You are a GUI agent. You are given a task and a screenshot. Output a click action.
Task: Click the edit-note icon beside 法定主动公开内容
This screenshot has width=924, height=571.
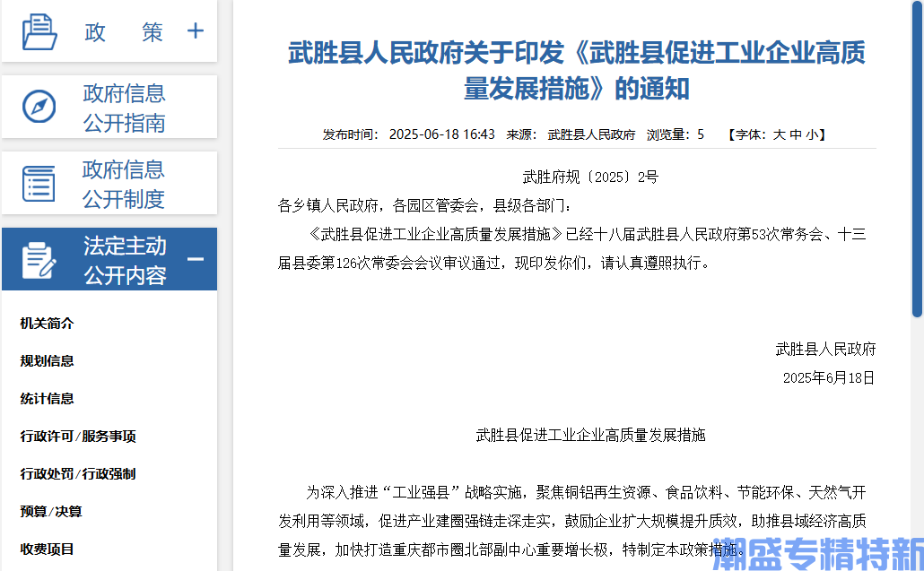(x=39, y=260)
